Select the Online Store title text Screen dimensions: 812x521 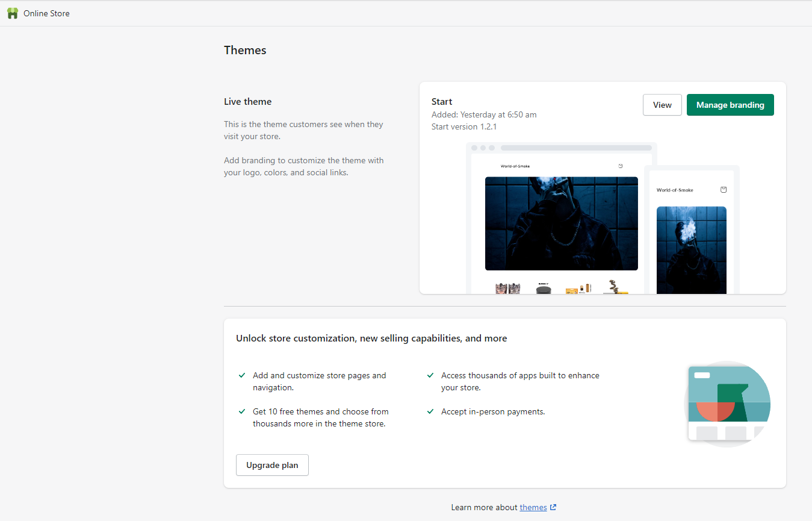point(46,13)
